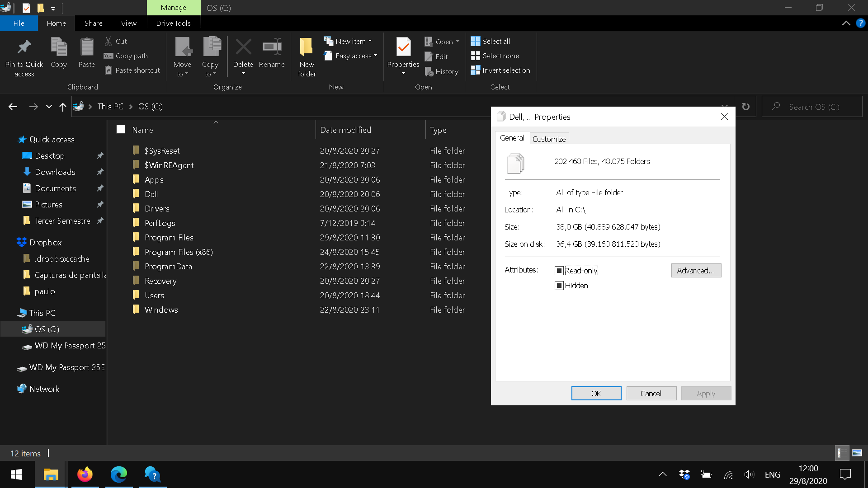Screen dimensions: 868x488
Task: Toggle the Hidden attribute checkbox
Action: [x=559, y=286]
